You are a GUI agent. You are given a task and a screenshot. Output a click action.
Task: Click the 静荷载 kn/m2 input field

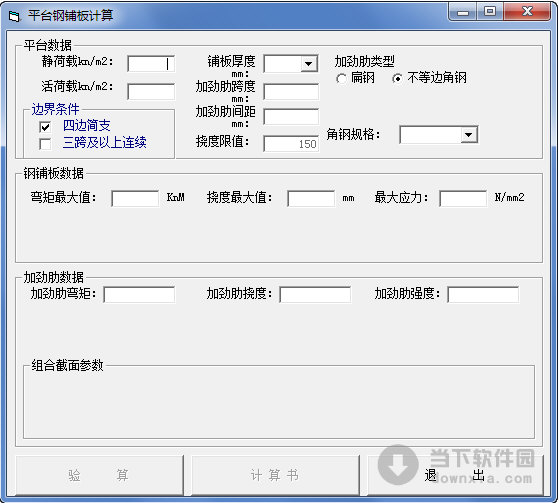tap(151, 64)
